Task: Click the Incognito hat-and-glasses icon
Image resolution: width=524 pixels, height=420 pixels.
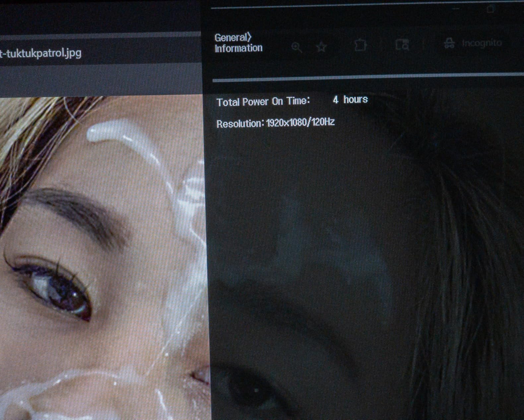Action: 449,43
